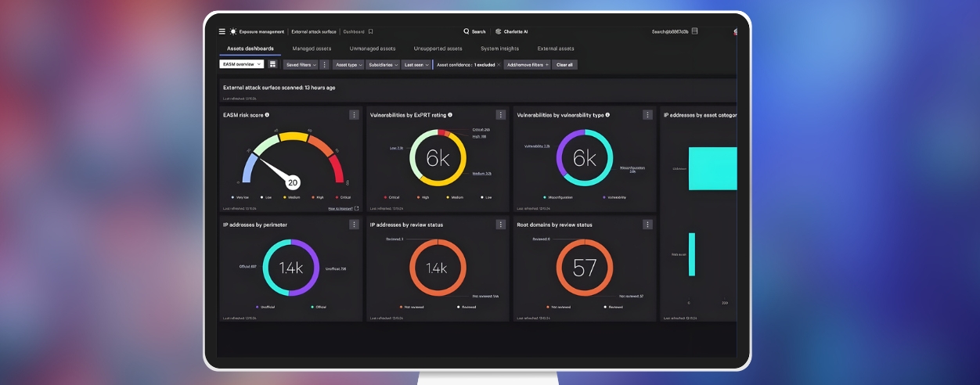980x385 pixels.
Task: Toggle Unofficial legend in IP addresses by perimeter
Action: pos(266,307)
